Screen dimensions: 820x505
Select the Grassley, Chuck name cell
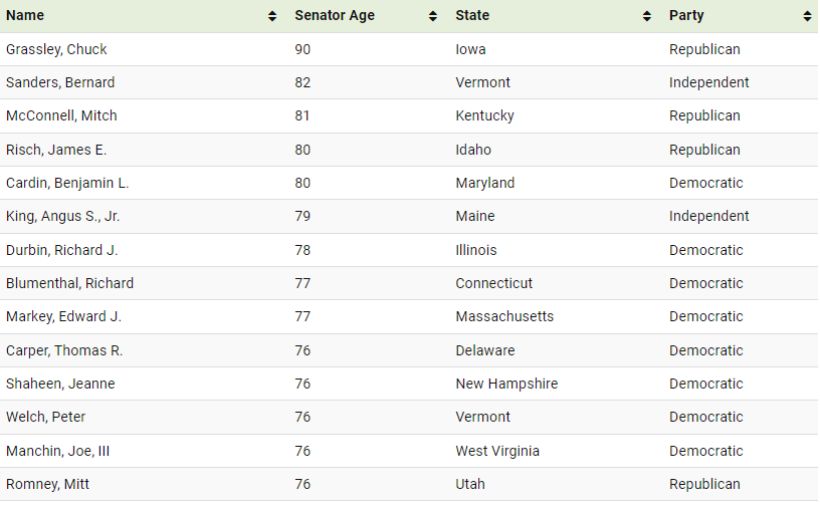point(56,49)
